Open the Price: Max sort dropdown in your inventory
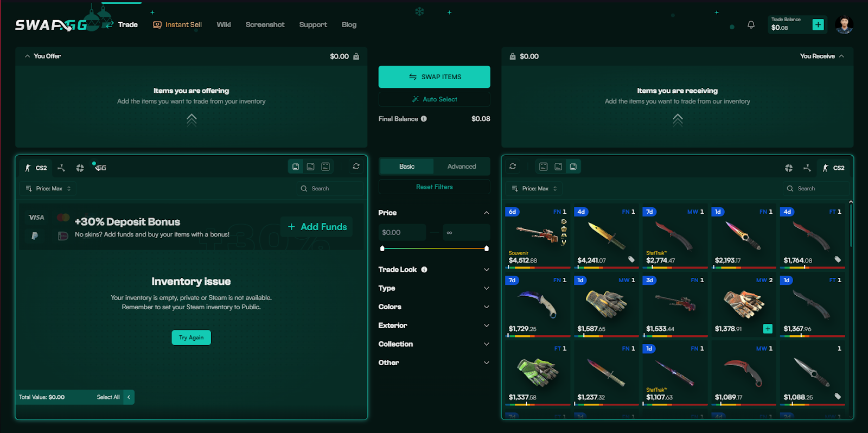The width and height of the screenshot is (868, 433). coord(48,188)
